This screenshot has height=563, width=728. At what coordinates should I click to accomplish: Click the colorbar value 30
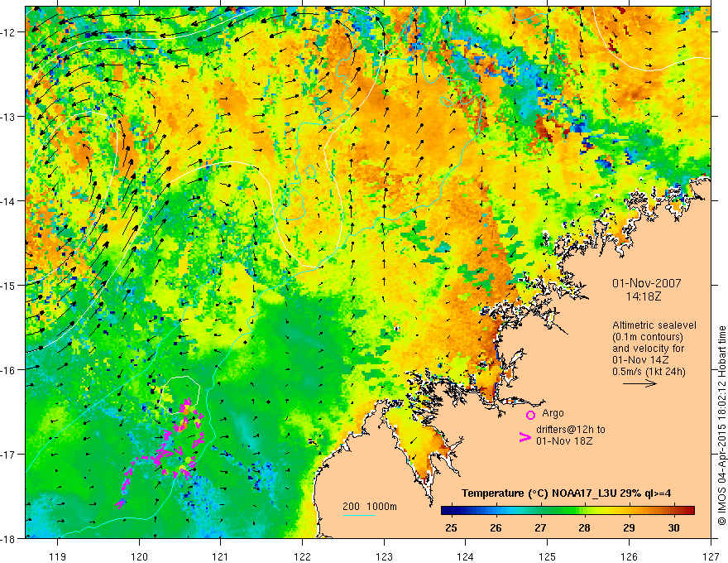[x=673, y=527]
